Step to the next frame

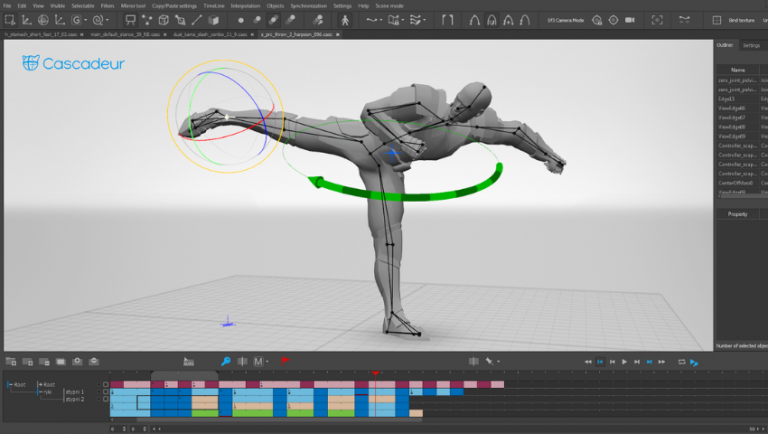tap(637, 362)
